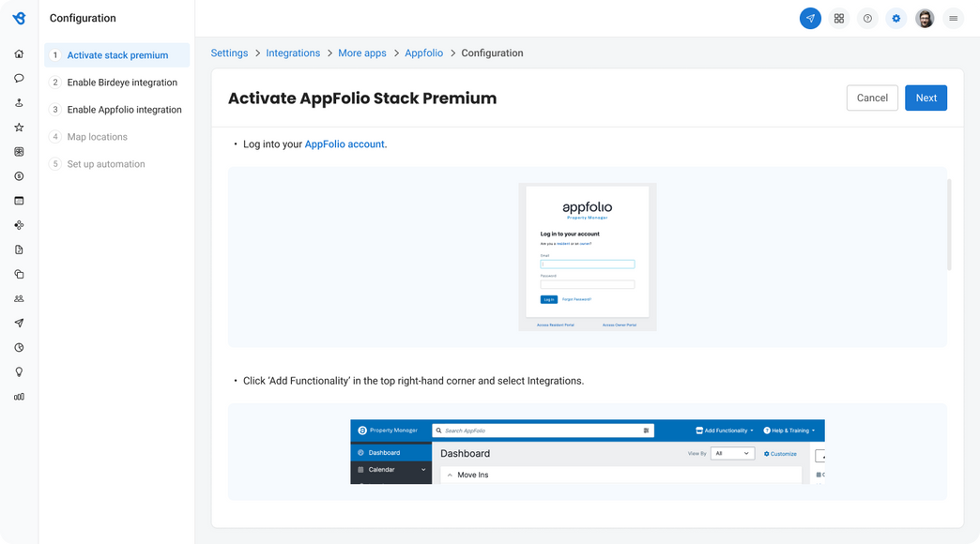Click the 'Configuration' sidebar panel title
This screenshot has height=544, width=980.
point(83,18)
